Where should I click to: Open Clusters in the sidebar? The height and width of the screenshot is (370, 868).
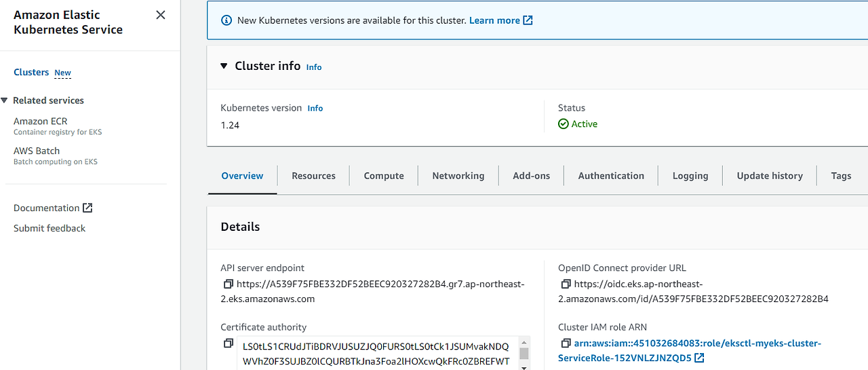click(31, 72)
